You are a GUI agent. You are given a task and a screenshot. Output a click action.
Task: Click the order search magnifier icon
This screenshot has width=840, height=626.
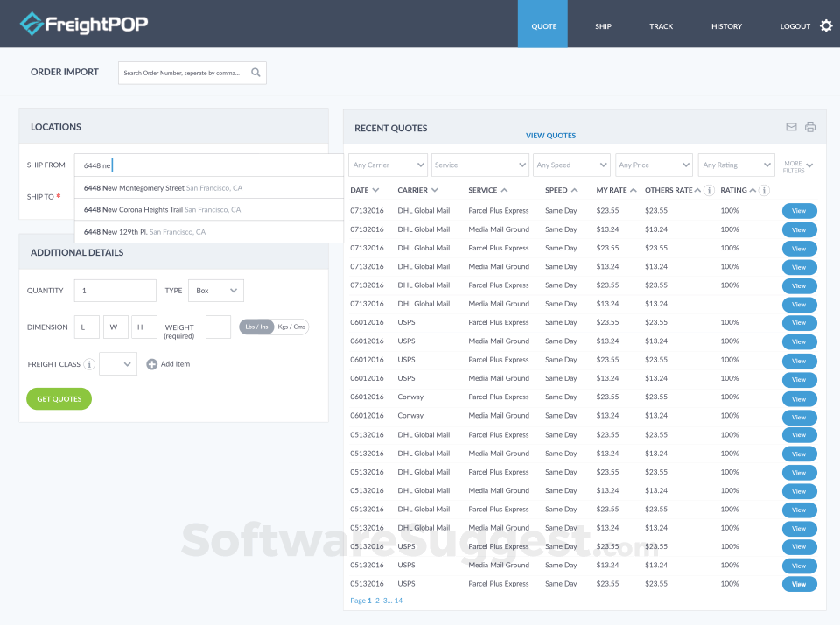pyautogui.click(x=256, y=73)
